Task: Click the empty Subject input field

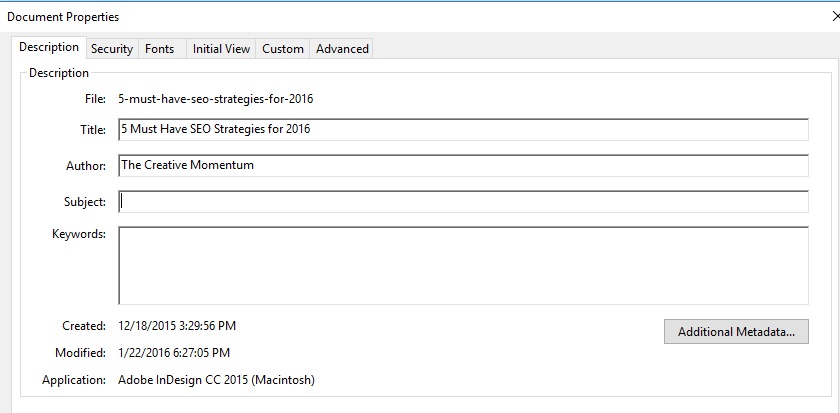Action: pyautogui.click(x=463, y=202)
